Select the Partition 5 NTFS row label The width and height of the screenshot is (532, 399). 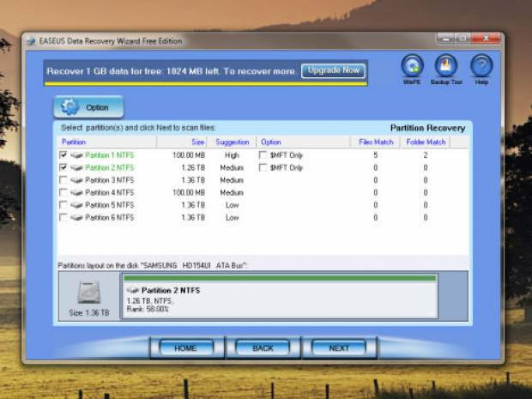coord(110,205)
